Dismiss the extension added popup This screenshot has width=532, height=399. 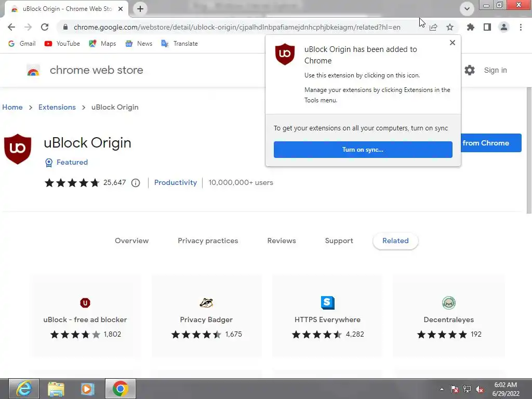(x=453, y=43)
